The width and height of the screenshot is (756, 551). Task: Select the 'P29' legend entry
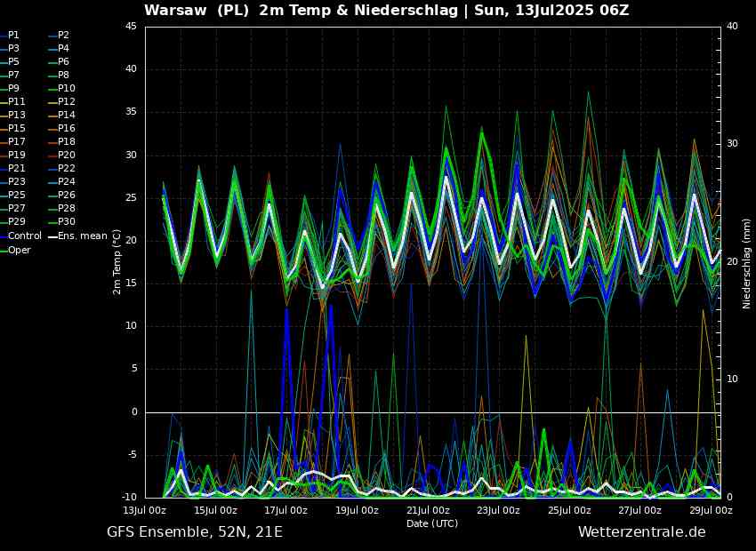click(16, 221)
